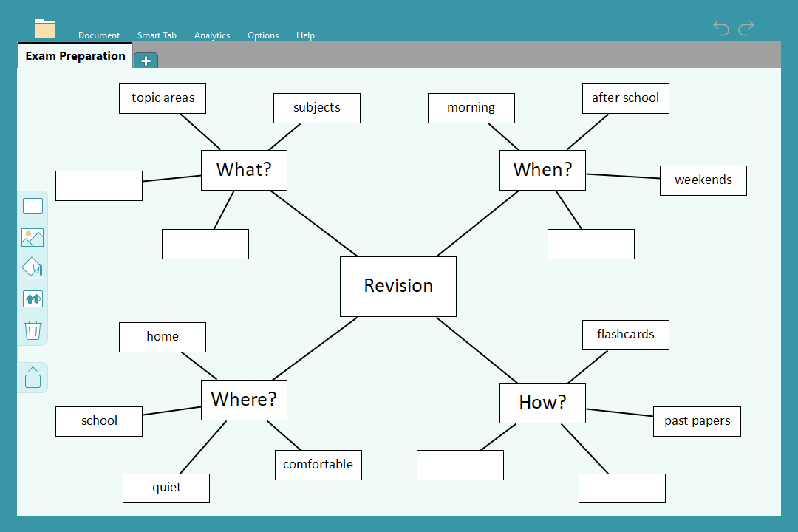This screenshot has height=532, width=798.
Task: Open the Document menu
Action: point(99,35)
